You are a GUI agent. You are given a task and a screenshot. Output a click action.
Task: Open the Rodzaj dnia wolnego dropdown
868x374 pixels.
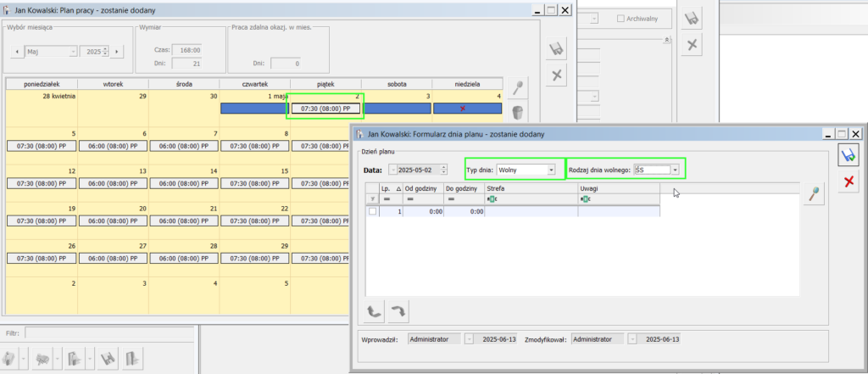[x=675, y=170]
